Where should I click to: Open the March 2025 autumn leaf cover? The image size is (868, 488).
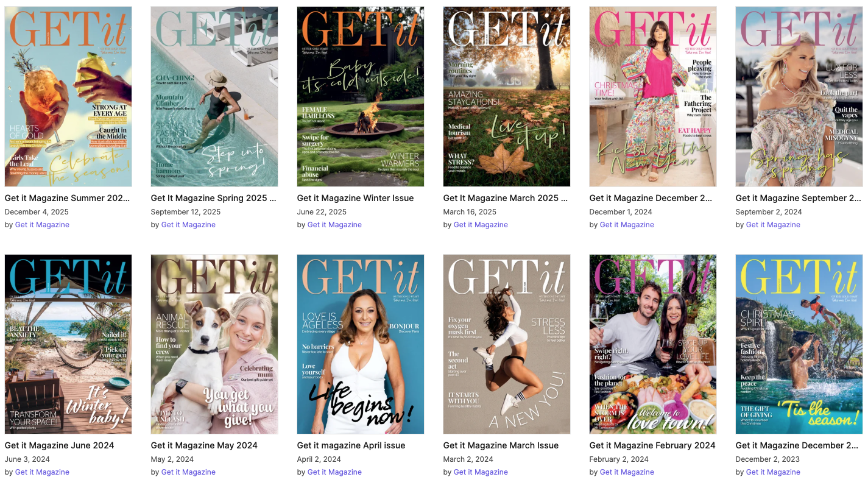(507, 96)
